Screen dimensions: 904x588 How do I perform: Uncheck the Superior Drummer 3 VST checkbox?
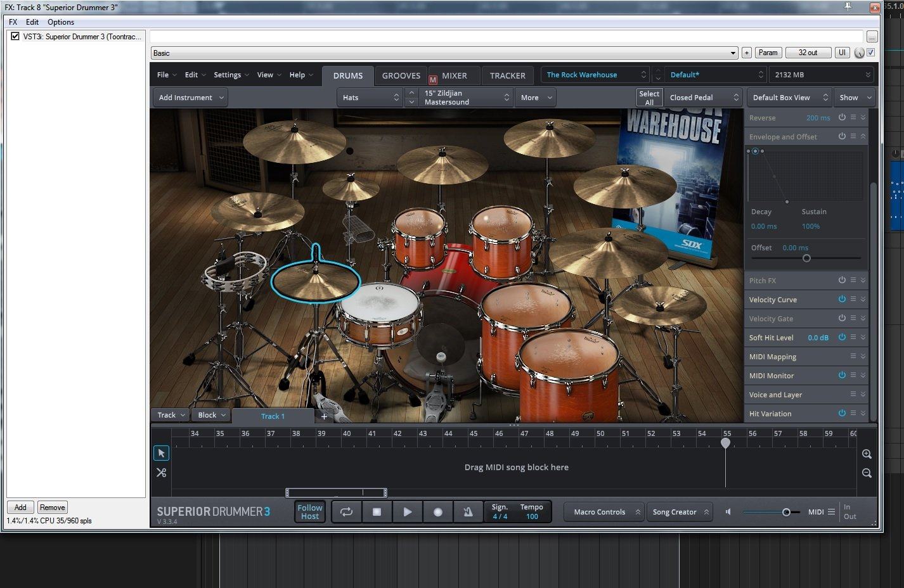click(15, 37)
